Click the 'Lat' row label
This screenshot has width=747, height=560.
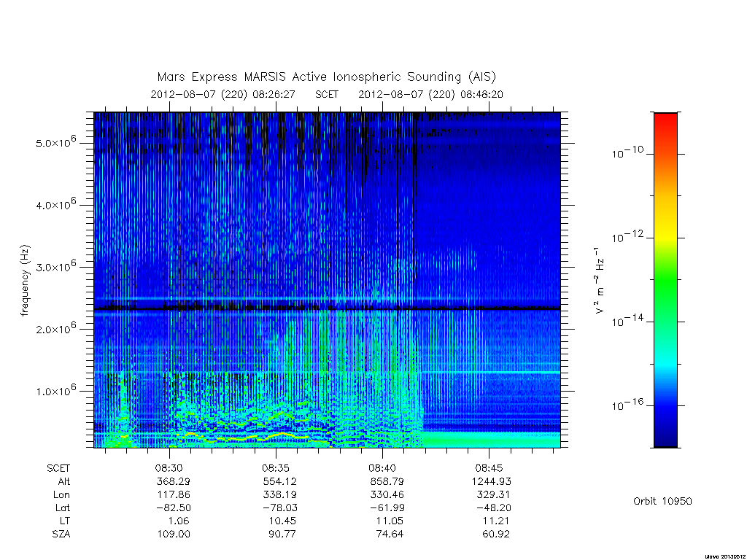63,508
